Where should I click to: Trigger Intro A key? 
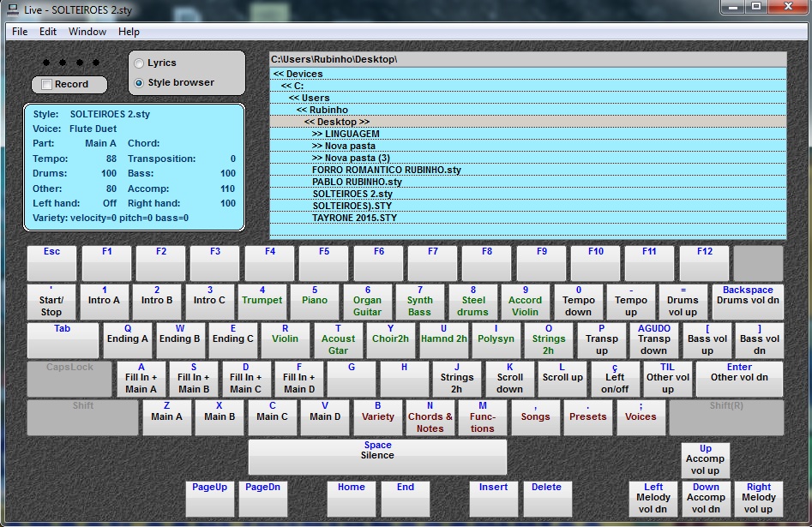(x=104, y=302)
